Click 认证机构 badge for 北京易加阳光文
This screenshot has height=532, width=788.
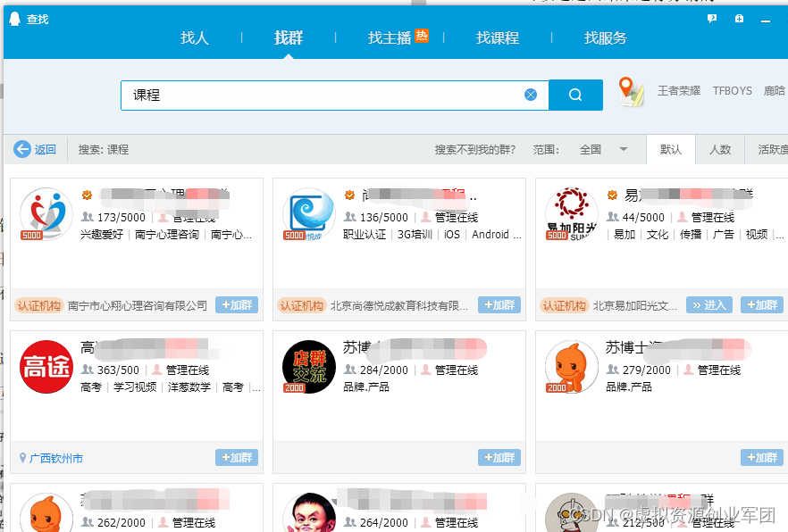click(x=565, y=305)
